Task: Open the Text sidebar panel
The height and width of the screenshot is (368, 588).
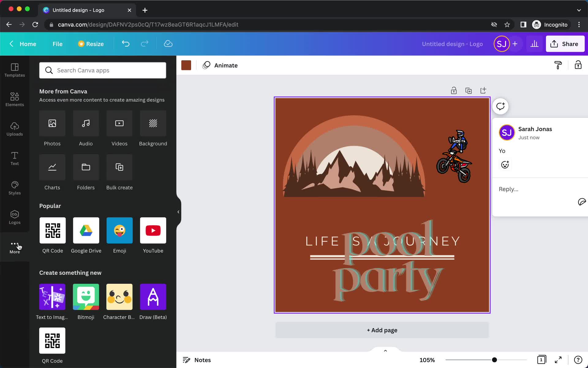Action: (x=15, y=159)
